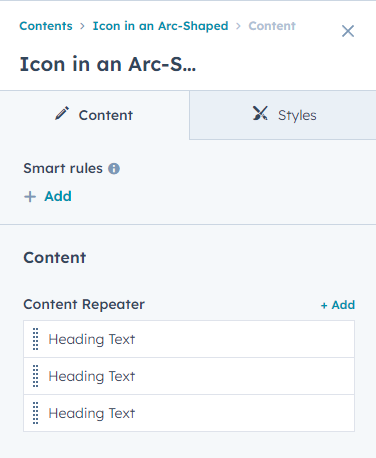Open Icon in an Arc-Shaped breadcrumb link
Viewport: 376px width, 458px height.
pos(160,26)
